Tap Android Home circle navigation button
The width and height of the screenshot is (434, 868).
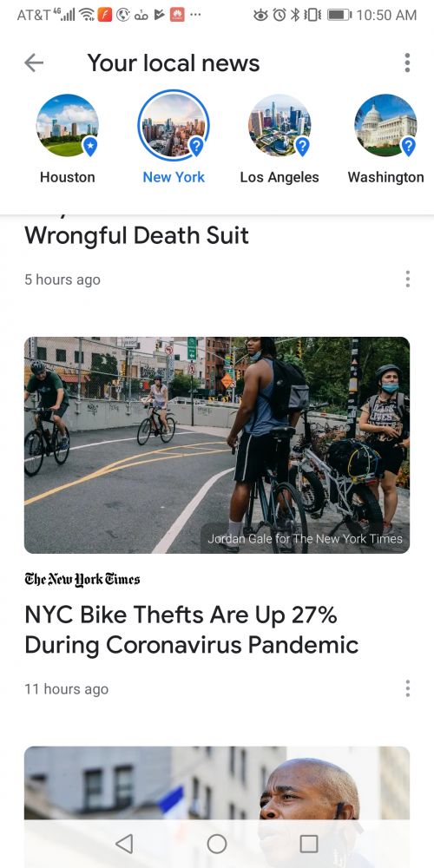click(x=217, y=844)
